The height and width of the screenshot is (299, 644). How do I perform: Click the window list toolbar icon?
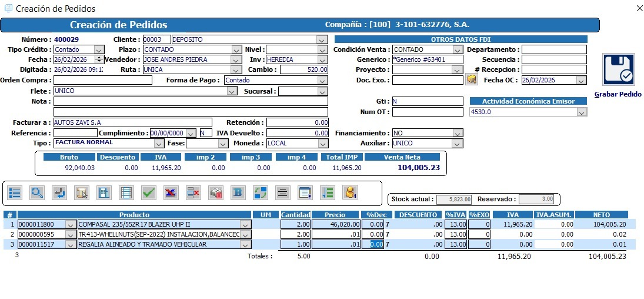coord(305,192)
